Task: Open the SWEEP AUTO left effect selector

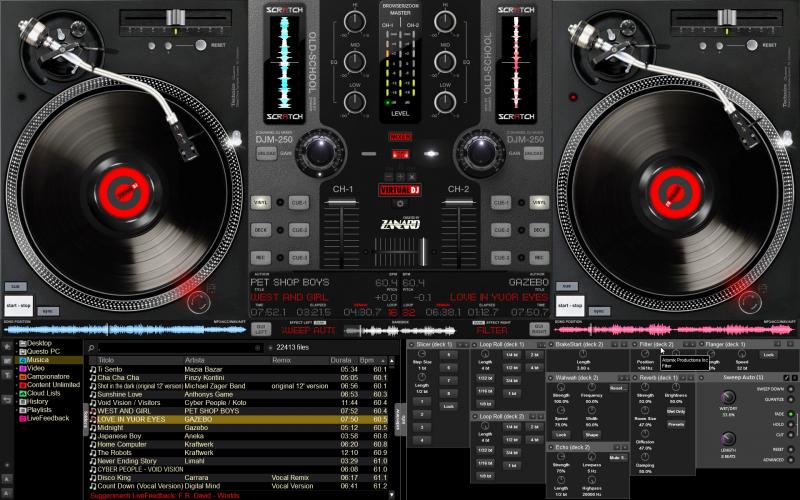Action: tap(308, 331)
